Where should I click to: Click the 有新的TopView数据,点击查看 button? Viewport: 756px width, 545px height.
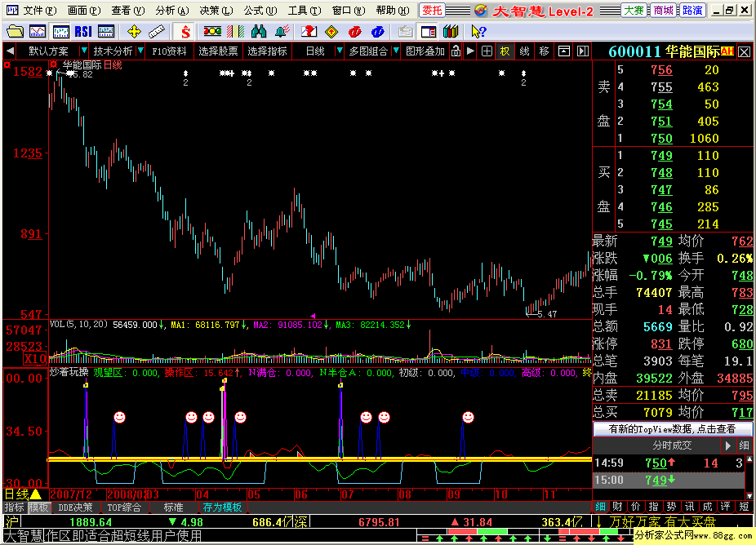click(672, 429)
